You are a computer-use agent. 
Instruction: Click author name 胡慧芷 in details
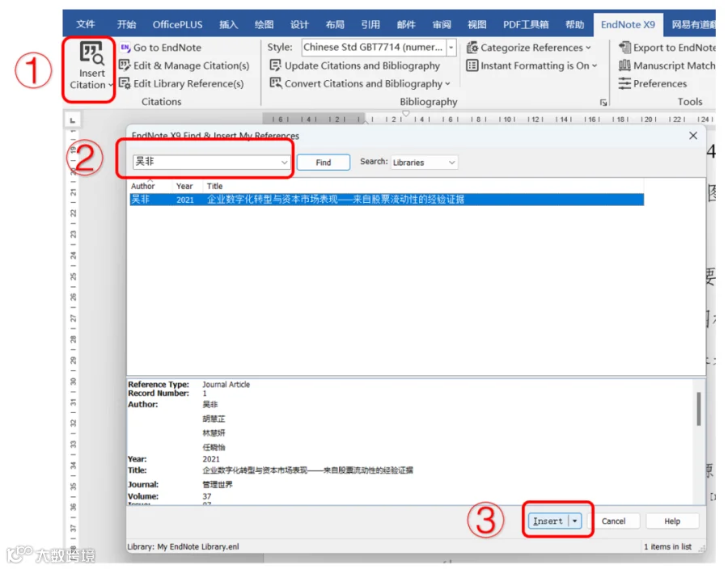(214, 419)
